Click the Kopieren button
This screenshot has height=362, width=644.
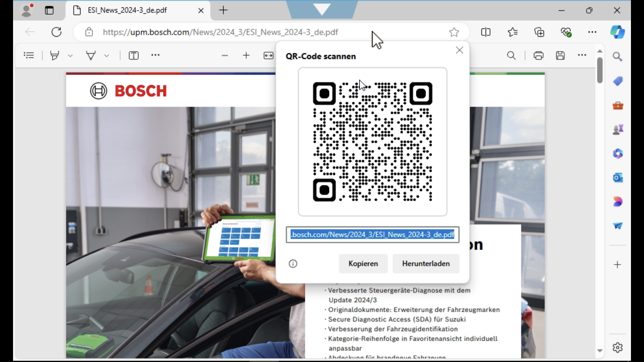tap(363, 264)
